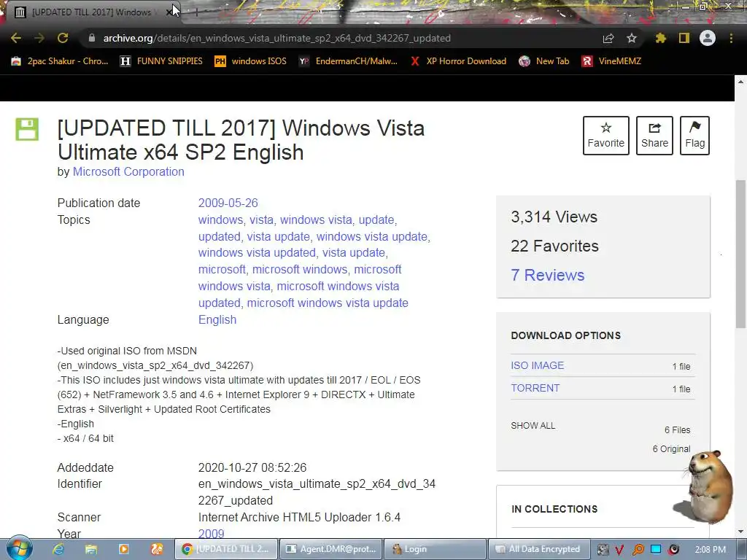Screen dimensions: 747x560
Task: Open the XP Horror Download bookmark
Action: (x=458, y=61)
